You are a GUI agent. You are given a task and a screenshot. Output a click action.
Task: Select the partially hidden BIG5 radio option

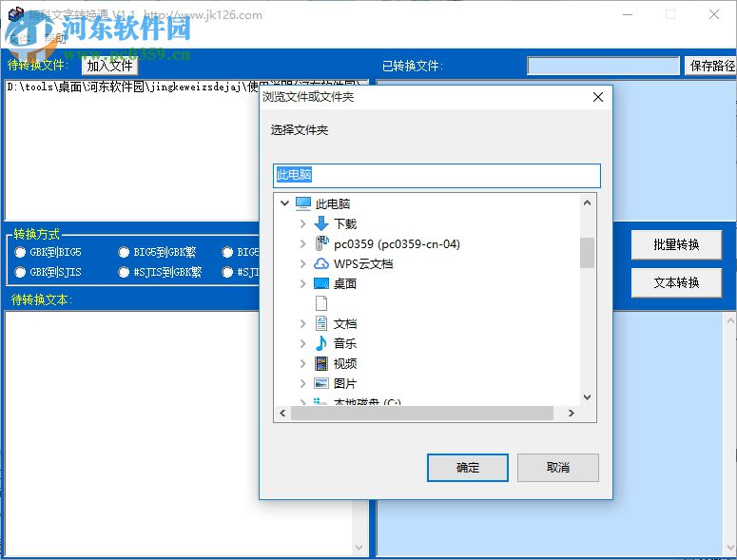click(x=227, y=252)
